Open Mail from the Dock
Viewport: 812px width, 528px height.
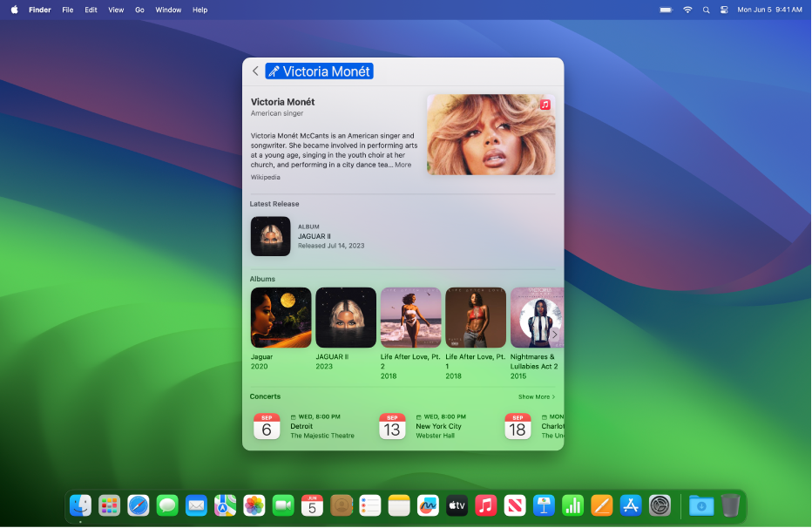[x=196, y=505]
